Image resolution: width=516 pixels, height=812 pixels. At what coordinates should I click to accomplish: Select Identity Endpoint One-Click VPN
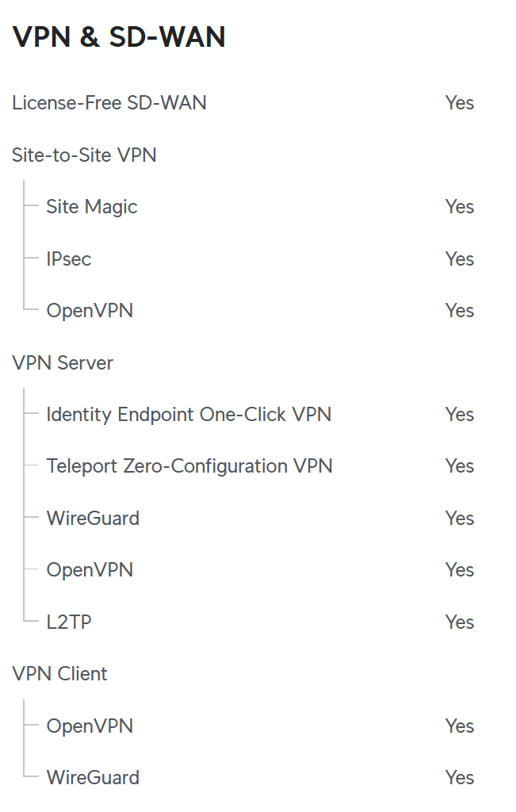click(189, 414)
